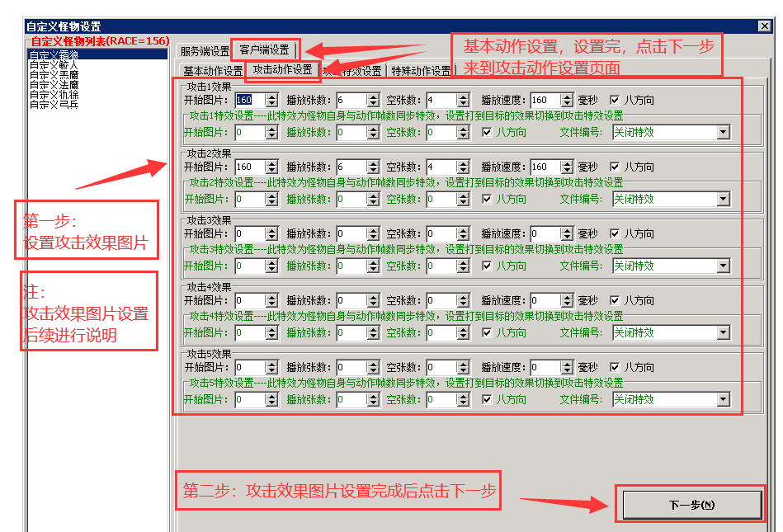Click the 攻击3效果 开始图片 spinner arrows
Screen dimensions: 783x532
tap(272, 234)
